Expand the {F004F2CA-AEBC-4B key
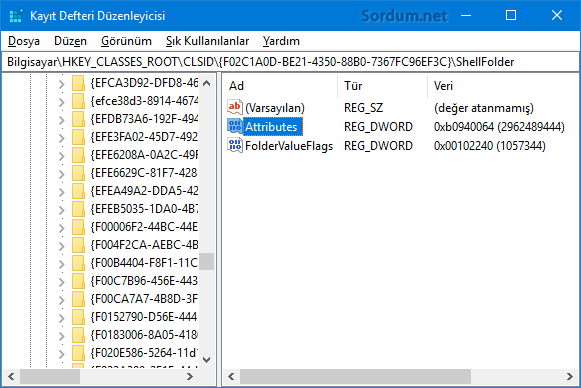The height and width of the screenshot is (388, 581). coord(62,246)
